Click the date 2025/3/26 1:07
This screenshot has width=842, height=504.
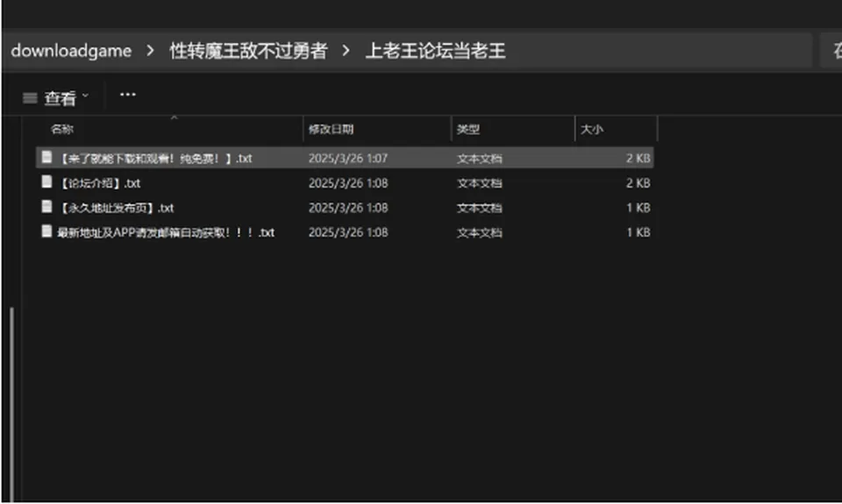tap(348, 159)
